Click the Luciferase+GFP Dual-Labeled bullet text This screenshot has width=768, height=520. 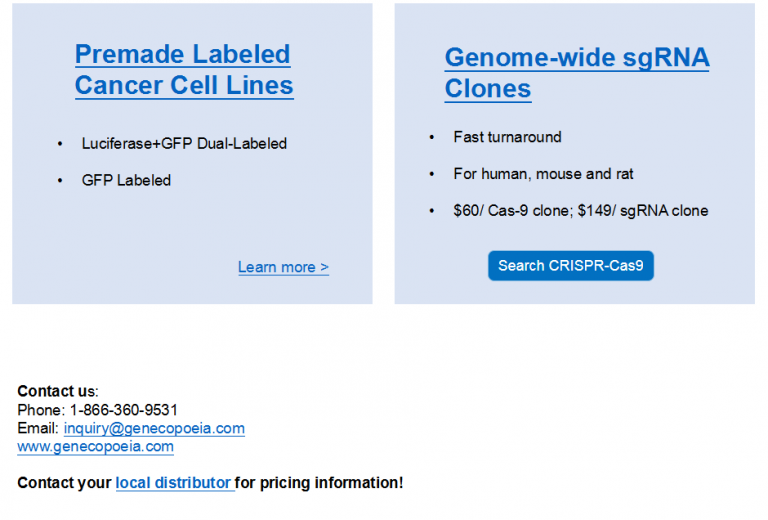(x=184, y=143)
